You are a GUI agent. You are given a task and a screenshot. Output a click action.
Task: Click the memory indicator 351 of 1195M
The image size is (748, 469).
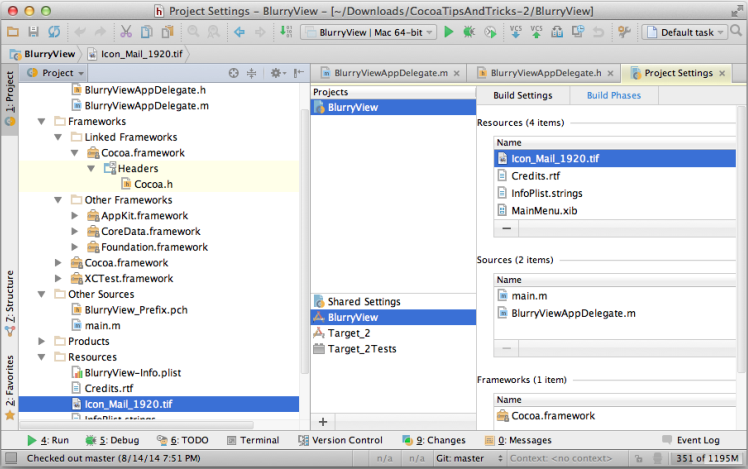(706, 459)
